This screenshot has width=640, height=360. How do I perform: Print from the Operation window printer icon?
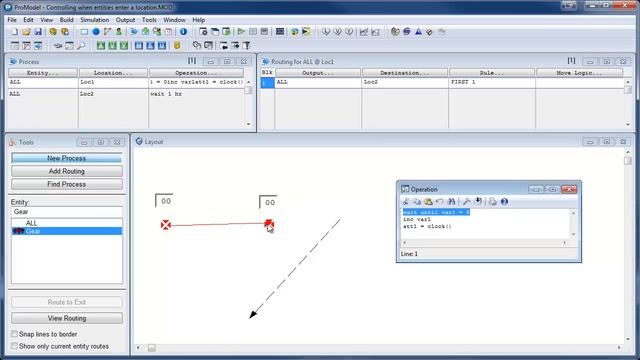coord(493,202)
